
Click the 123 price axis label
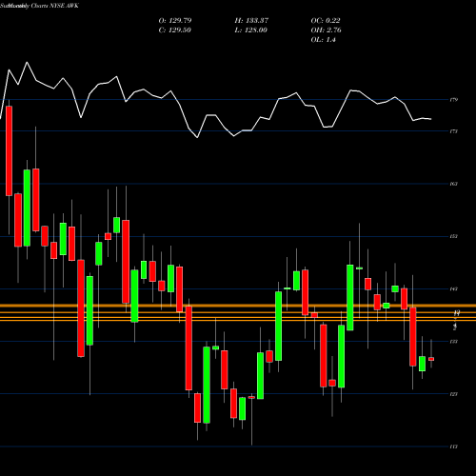(454, 394)
